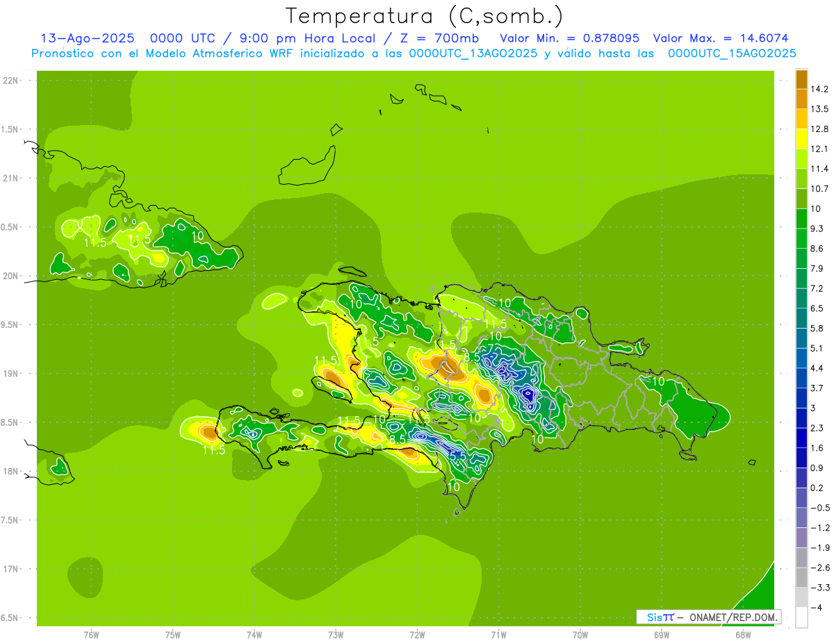Click the '68W' longitude axis label
This screenshot has height=644, width=834.
point(743,635)
